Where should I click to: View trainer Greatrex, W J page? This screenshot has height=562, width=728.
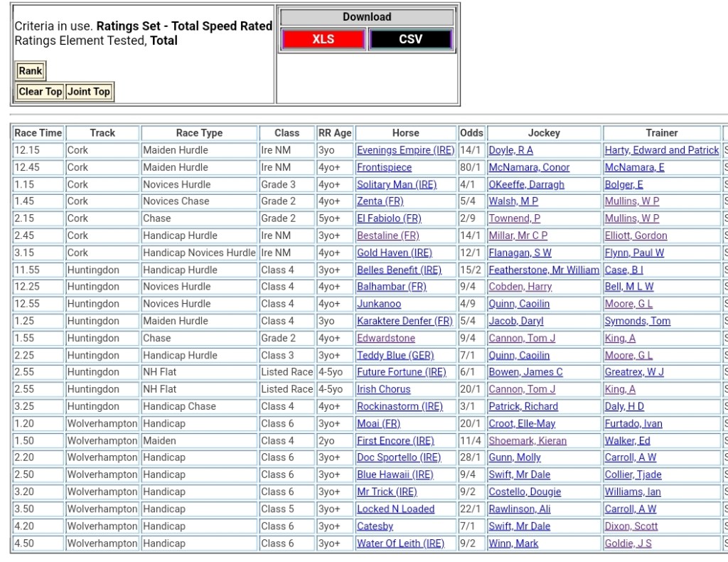[x=634, y=372]
